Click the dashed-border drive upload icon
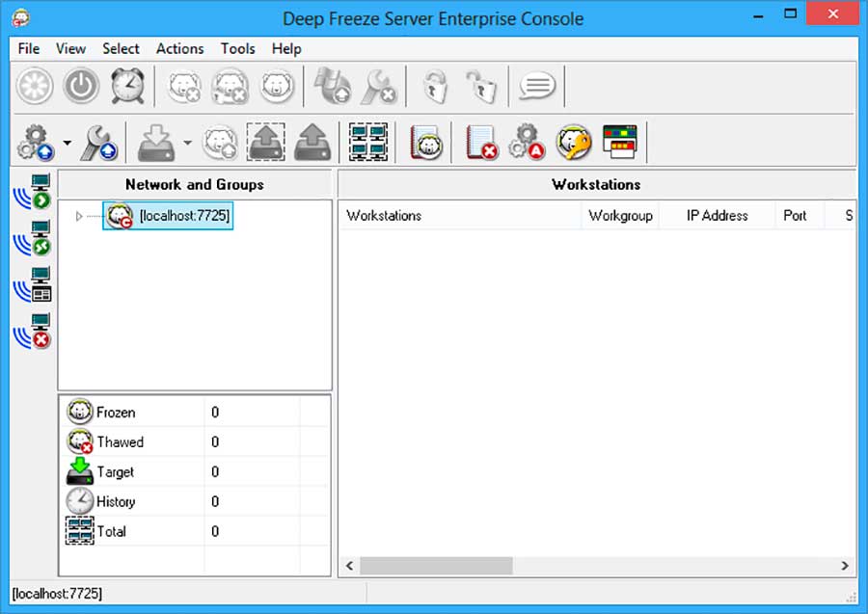This screenshot has width=868, height=614. [x=266, y=142]
